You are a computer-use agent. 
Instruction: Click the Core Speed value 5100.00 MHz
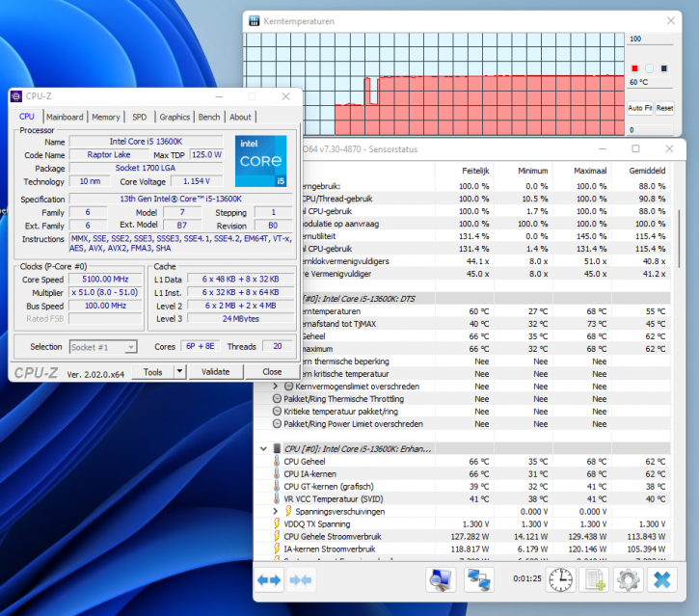105,279
